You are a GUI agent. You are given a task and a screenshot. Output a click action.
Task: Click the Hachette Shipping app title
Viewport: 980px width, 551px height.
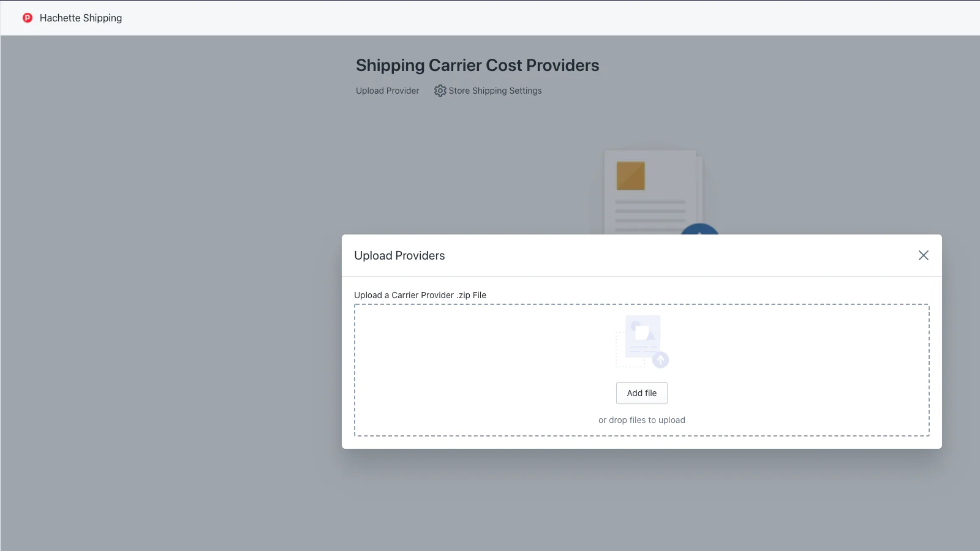pos(81,18)
